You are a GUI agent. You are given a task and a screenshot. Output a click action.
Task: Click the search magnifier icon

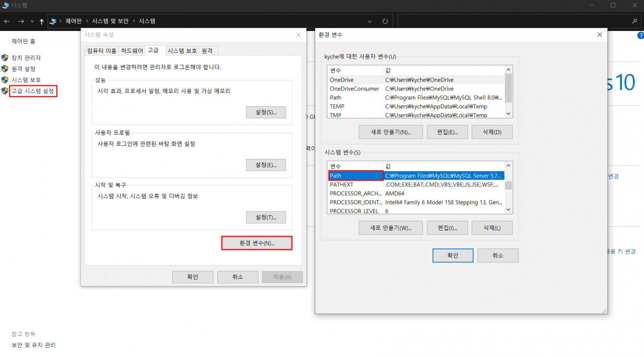(x=634, y=21)
